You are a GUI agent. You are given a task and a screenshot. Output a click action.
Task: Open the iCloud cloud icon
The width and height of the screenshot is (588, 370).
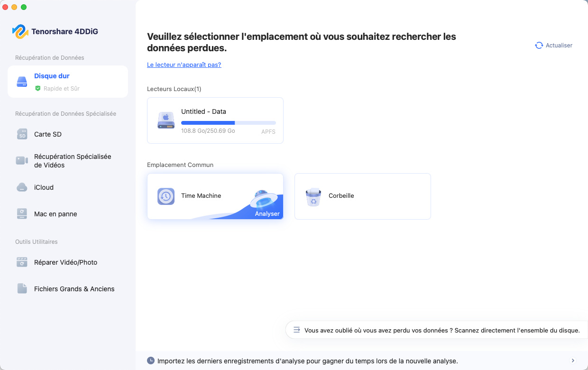tap(22, 187)
